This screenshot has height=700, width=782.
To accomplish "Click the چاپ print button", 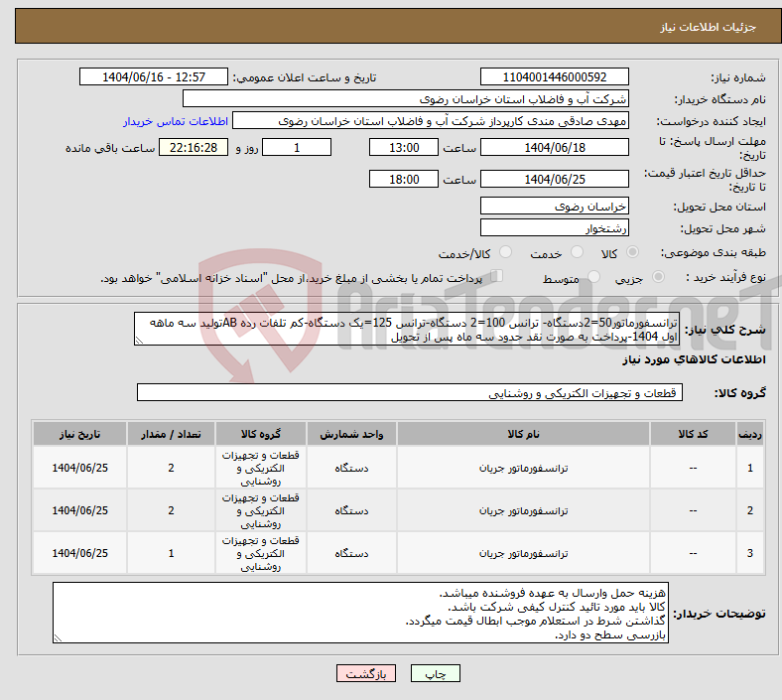I will click(x=435, y=674).
